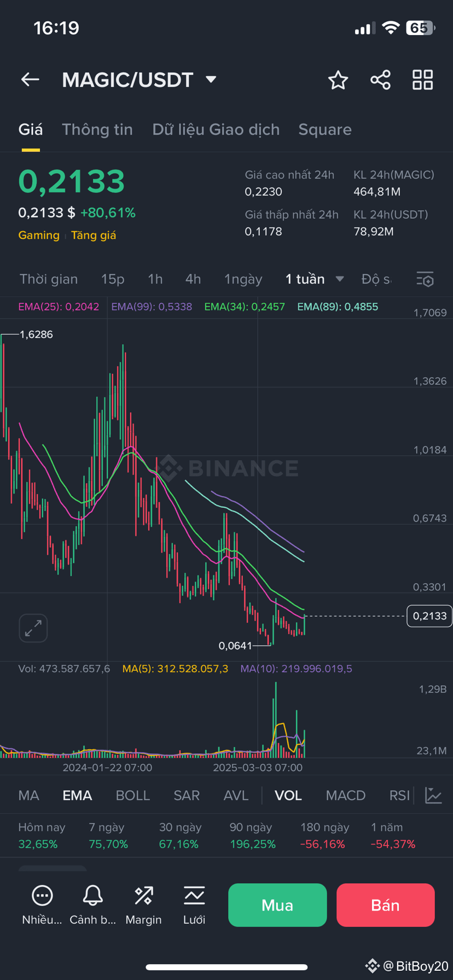The width and height of the screenshot is (453, 980).
Task: Toggle the EMA indicator
Action: point(77,795)
